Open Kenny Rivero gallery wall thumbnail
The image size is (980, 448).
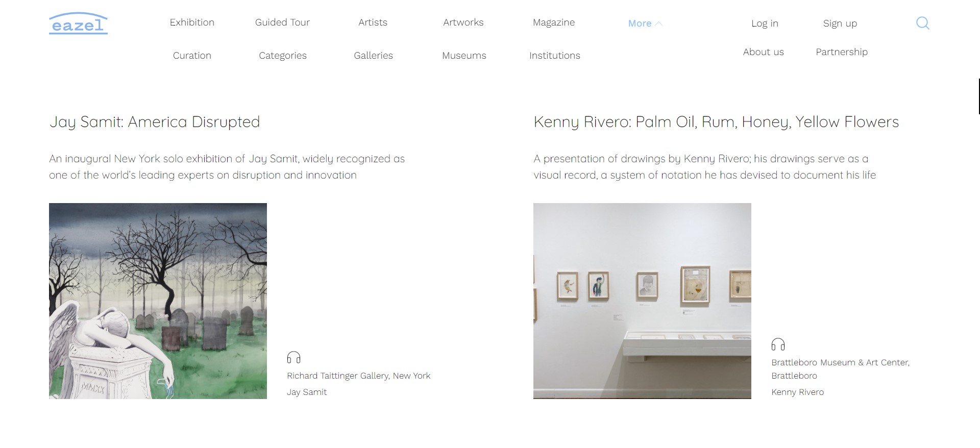click(642, 301)
